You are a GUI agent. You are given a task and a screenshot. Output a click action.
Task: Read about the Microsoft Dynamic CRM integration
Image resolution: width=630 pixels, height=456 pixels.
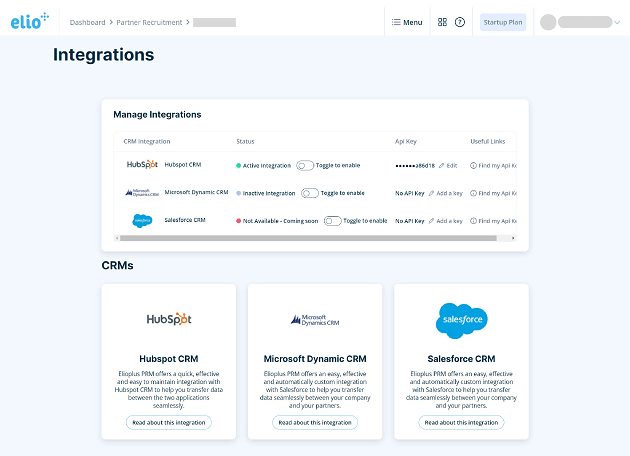(315, 422)
